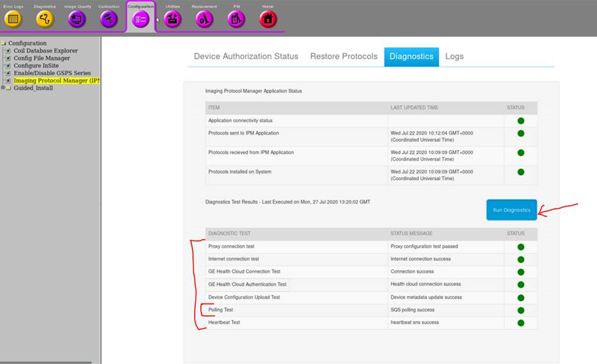Click icon beside Config File Manager
The image size is (597, 364).
(8, 58)
